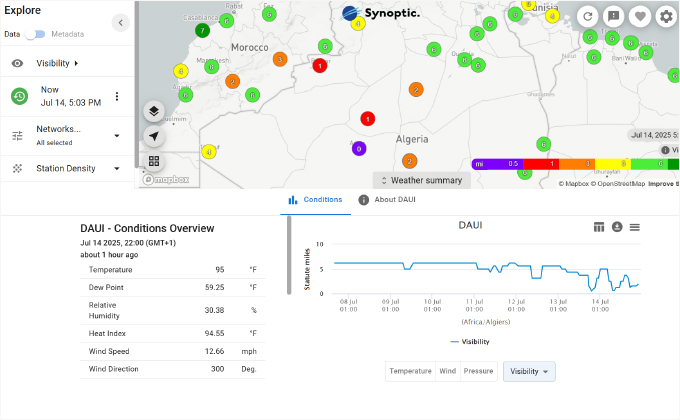Click the Weather summary button
The width and height of the screenshot is (680, 420).
point(421,180)
